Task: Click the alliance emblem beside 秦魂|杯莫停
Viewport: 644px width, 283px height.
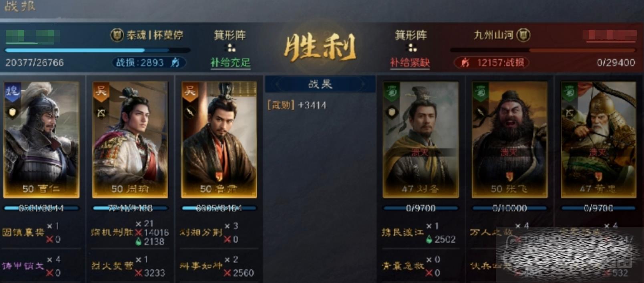Action: click(117, 35)
